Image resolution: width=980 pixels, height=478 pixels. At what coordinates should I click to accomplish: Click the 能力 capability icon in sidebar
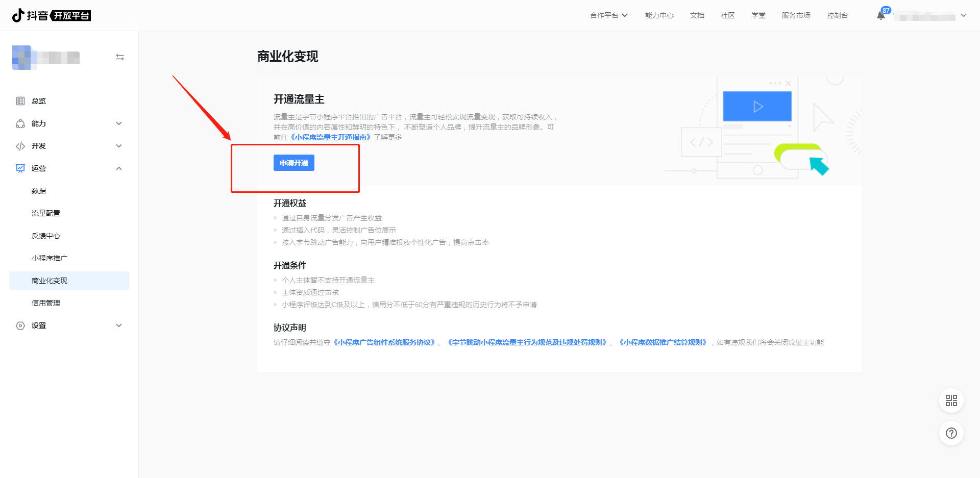[x=20, y=123]
